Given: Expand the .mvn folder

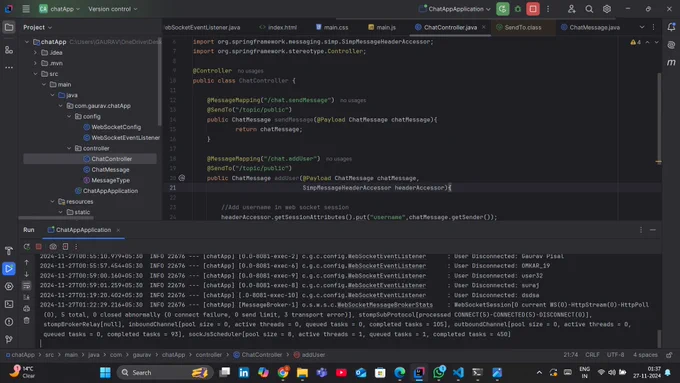Looking at the screenshot, I should tap(36, 63).
